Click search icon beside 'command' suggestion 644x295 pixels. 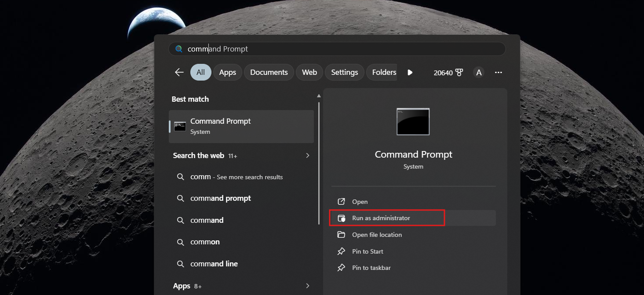[180, 220]
